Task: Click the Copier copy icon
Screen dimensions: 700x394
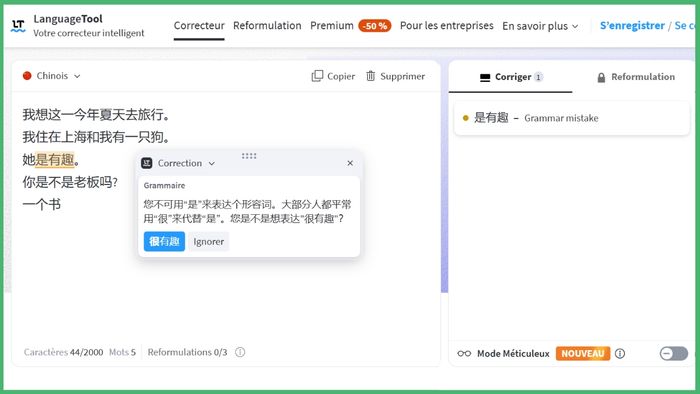Action: [317, 76]
